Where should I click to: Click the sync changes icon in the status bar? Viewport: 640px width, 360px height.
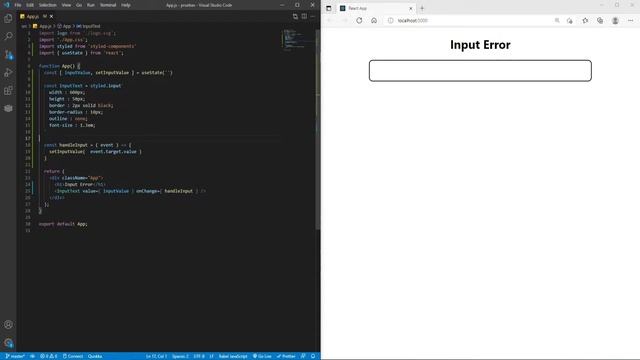32,356
